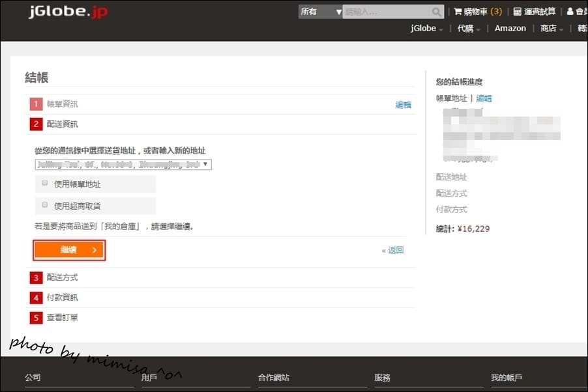Screen dimensions: 588x392
Task: Select Amazon in the navigation menu
Action: [x=510, y=28]
